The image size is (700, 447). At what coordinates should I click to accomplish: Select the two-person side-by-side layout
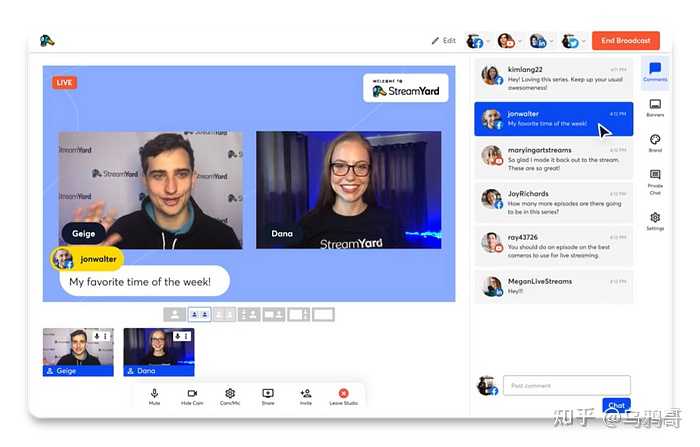[200, 315]
